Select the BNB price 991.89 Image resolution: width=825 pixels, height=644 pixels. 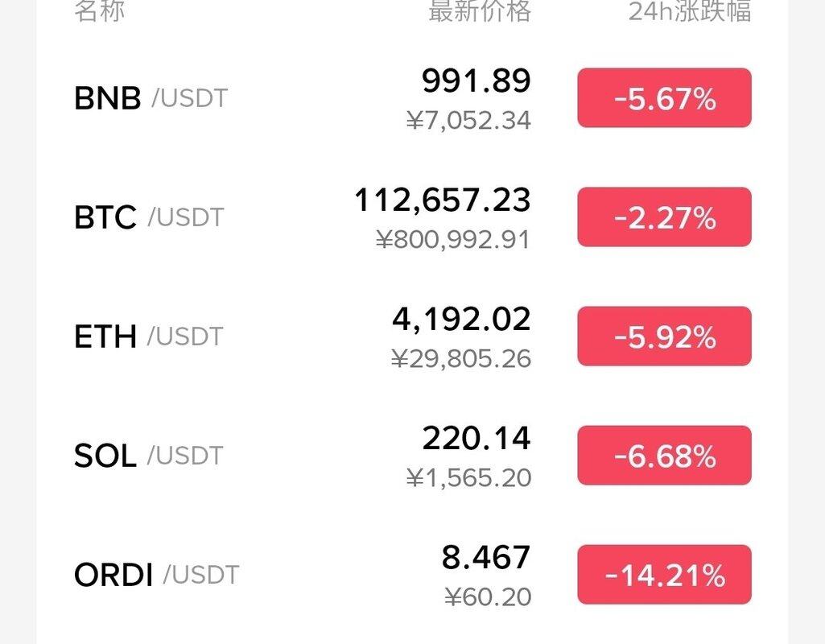point(476,81)
